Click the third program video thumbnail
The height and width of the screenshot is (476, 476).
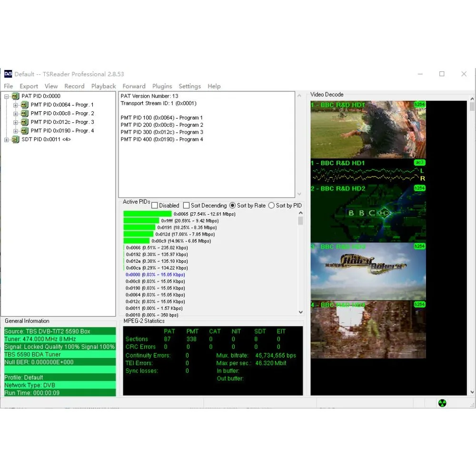(x=368, y=271)
